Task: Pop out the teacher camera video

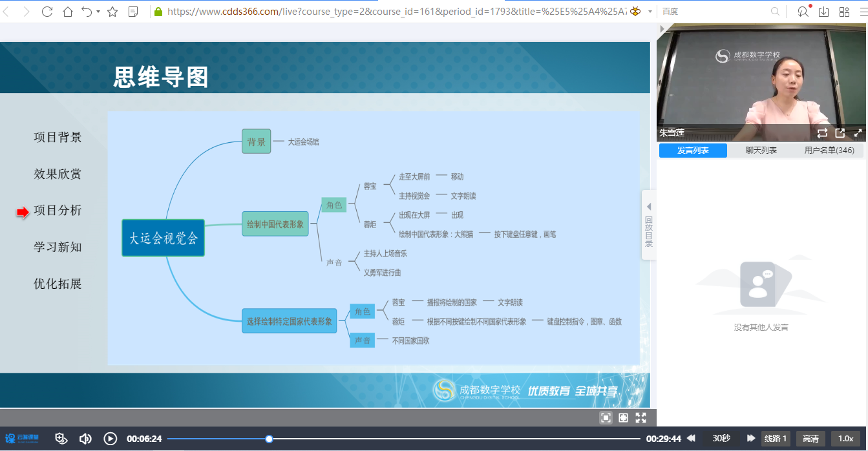Action: point(840,133)
